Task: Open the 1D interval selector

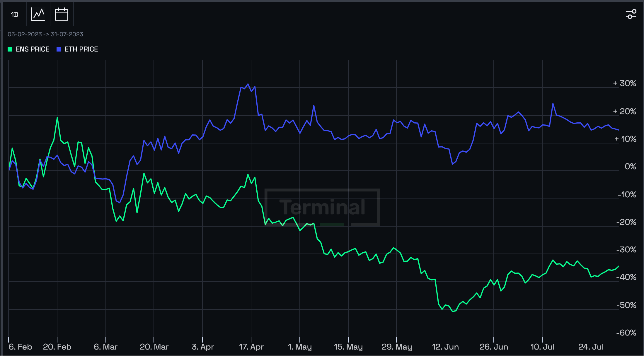Action: 15,14
